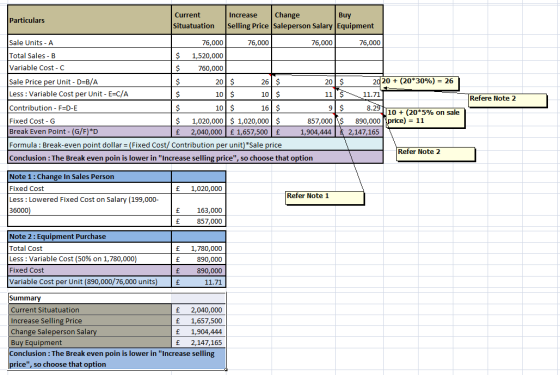
Task: Select the Total Cost value 1,780,000
Action: pos(199,248)
